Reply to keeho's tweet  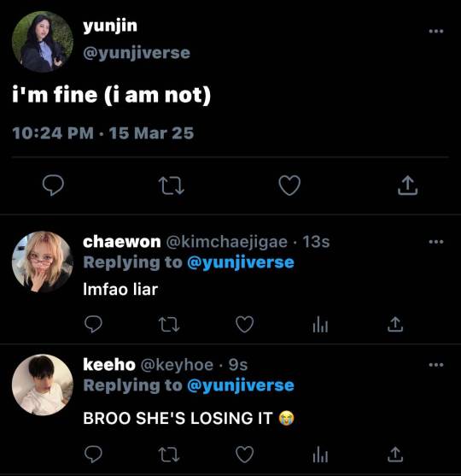pos(93,454)
